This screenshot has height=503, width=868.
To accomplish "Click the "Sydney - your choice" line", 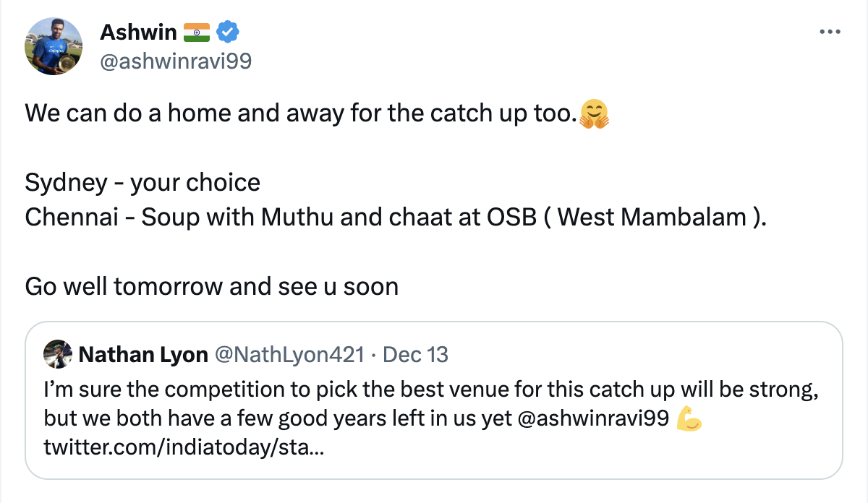I will coord(142,182).
